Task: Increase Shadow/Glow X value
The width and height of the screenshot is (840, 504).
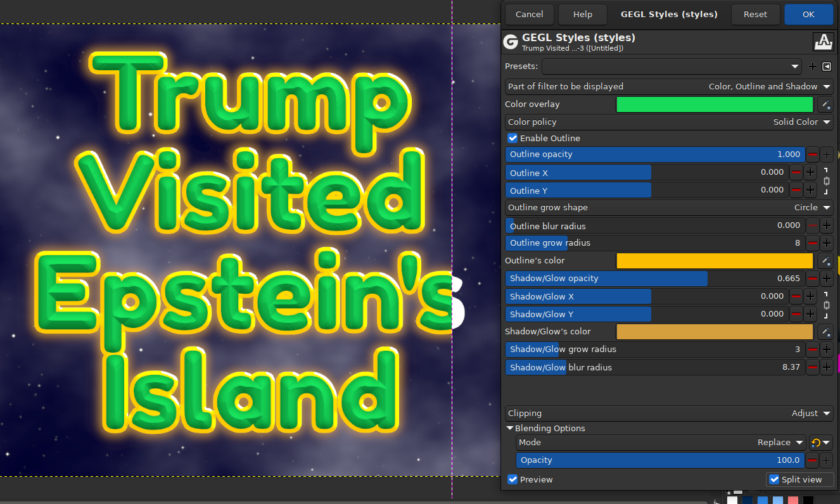Action: pos(811,296)
